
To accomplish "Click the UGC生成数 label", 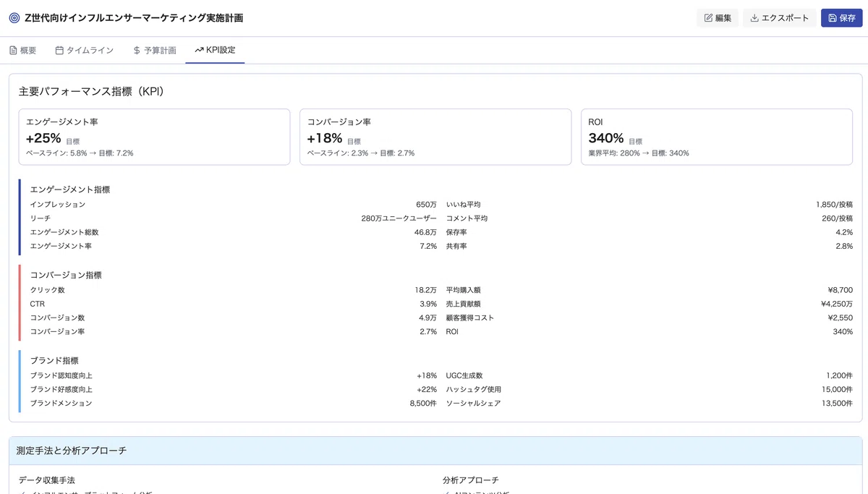I will [464, 375].
